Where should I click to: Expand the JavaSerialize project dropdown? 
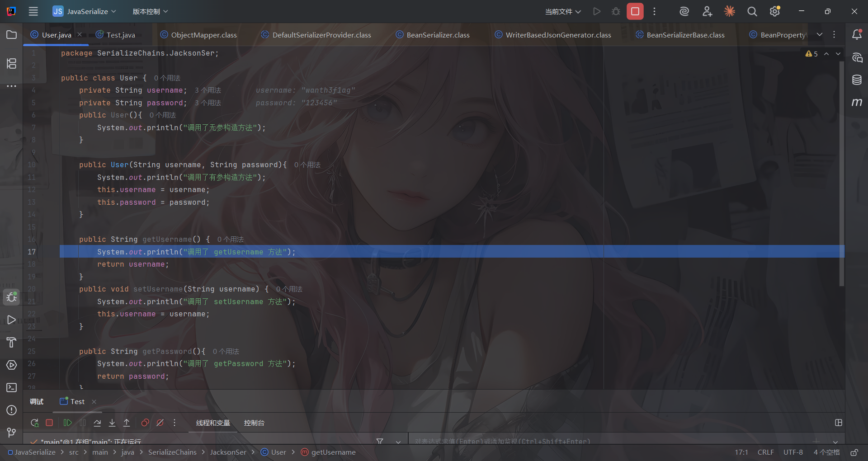pos(84,11)
